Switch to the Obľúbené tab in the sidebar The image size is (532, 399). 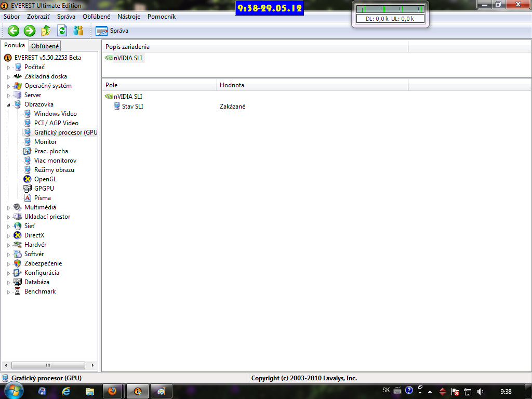pos(45,46)
